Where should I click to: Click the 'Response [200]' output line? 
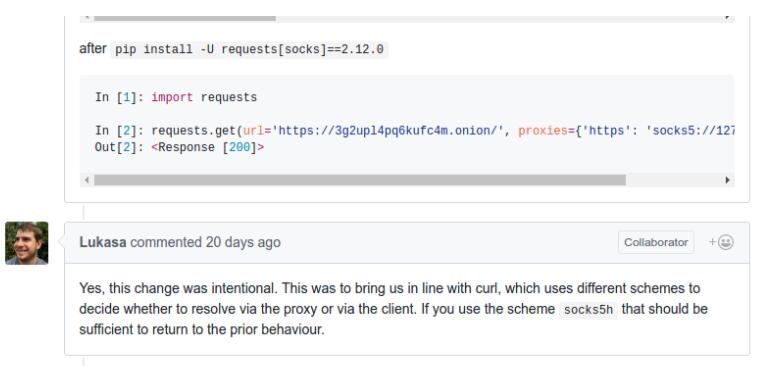[x=179, y=147]
